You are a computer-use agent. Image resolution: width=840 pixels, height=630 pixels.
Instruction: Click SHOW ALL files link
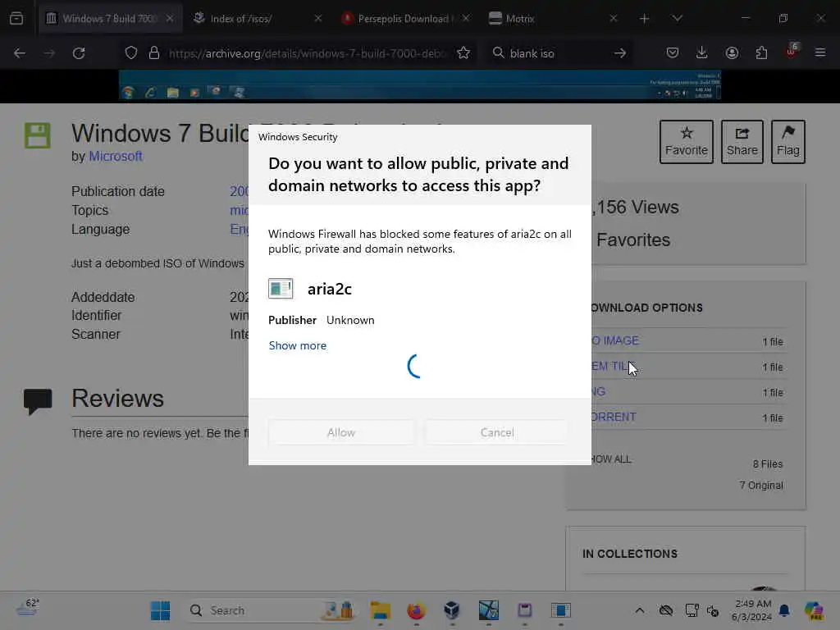(x=611, y=459)
